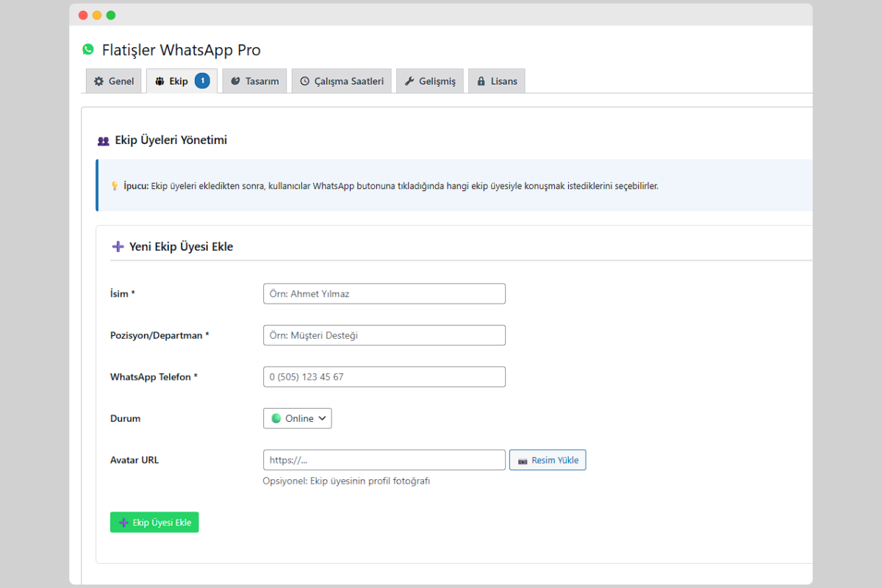Click the lock icon on the Lisans tab
882x588 pixels.
pyautogui.click(x=481, y=81)
